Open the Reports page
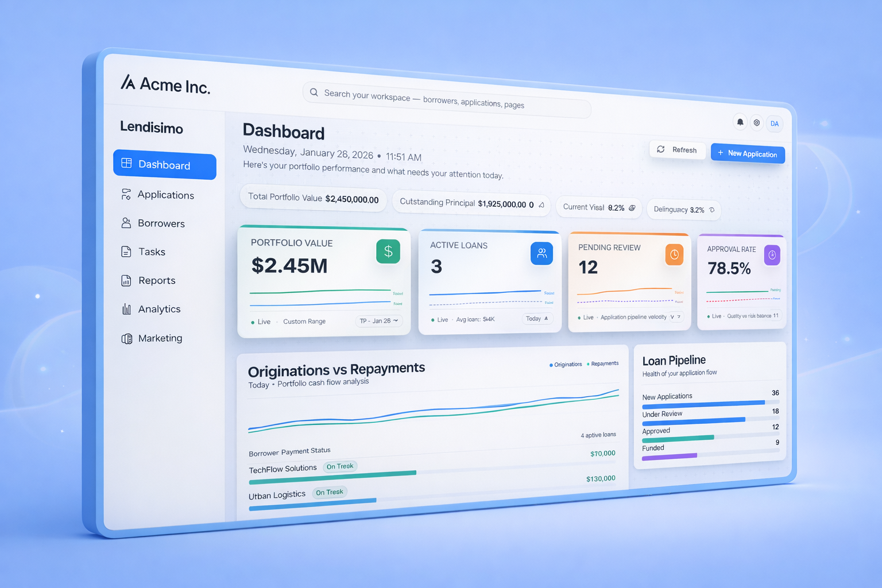The image size is (882, 588). pos(149,280)
